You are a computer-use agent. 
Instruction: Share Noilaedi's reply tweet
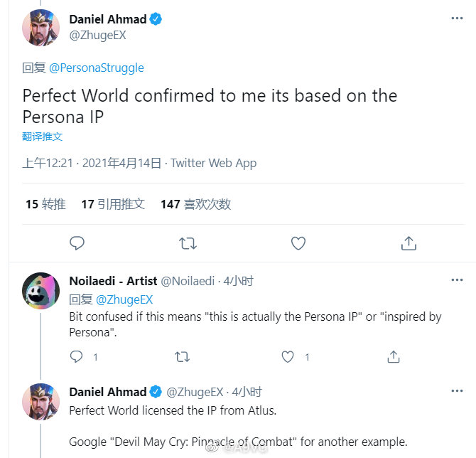pyautogui.click(x=393, y=356)
